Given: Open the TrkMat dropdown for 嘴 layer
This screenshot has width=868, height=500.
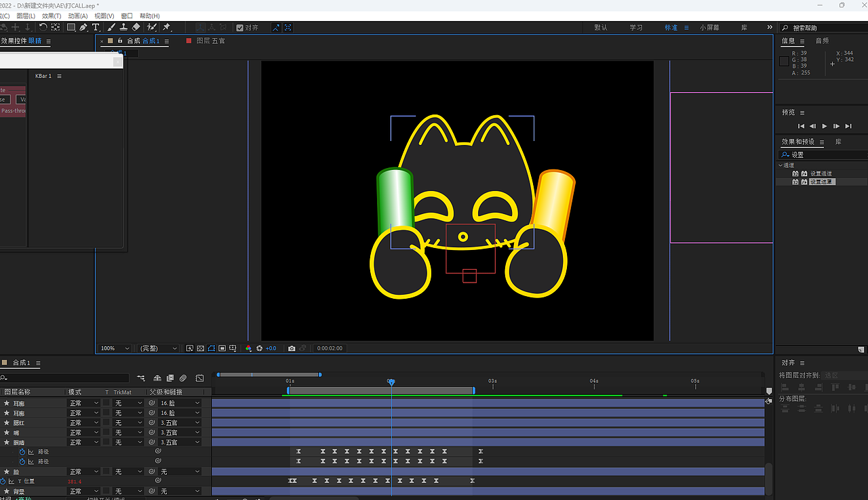Looking at the screenshot, I should 129,432.
